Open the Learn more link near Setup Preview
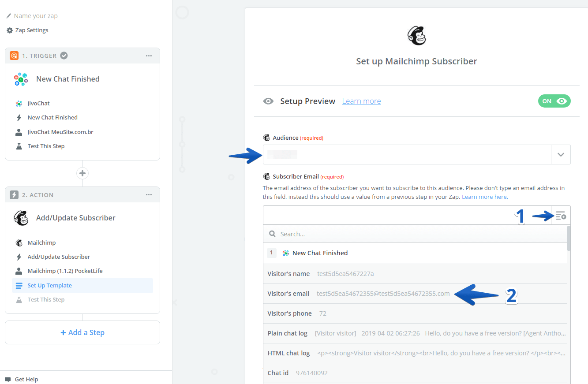Viewport: 588px width, 384px height. coord(361,101)
